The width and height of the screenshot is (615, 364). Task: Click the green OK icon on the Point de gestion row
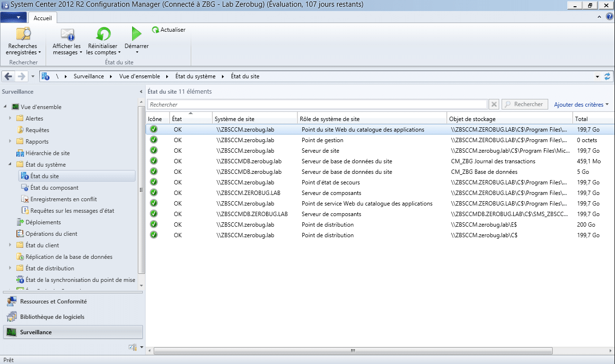click(x=154, y=140)
